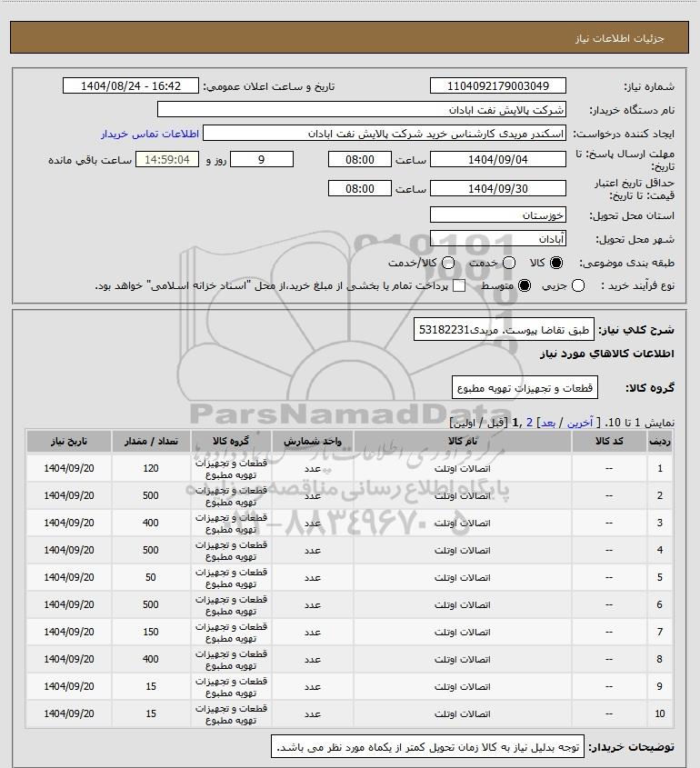Click the تاریخ نیاز column header

click(68, 442)
